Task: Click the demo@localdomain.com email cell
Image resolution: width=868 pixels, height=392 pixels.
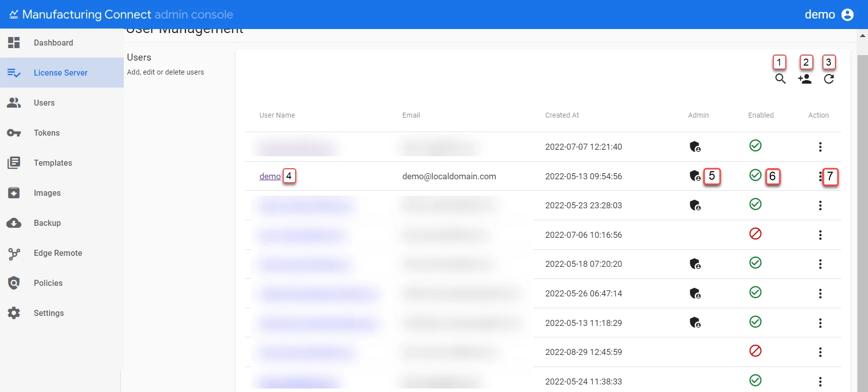Action: [x=449, y=176]
